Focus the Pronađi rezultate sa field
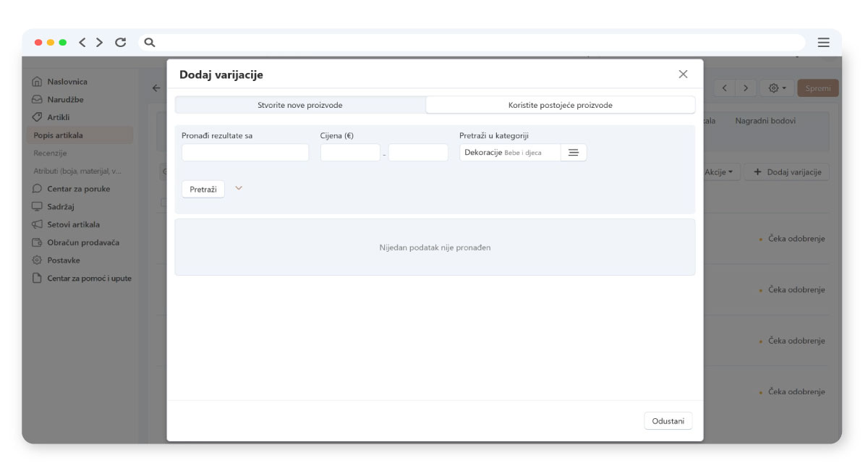 tap(245, 153)
